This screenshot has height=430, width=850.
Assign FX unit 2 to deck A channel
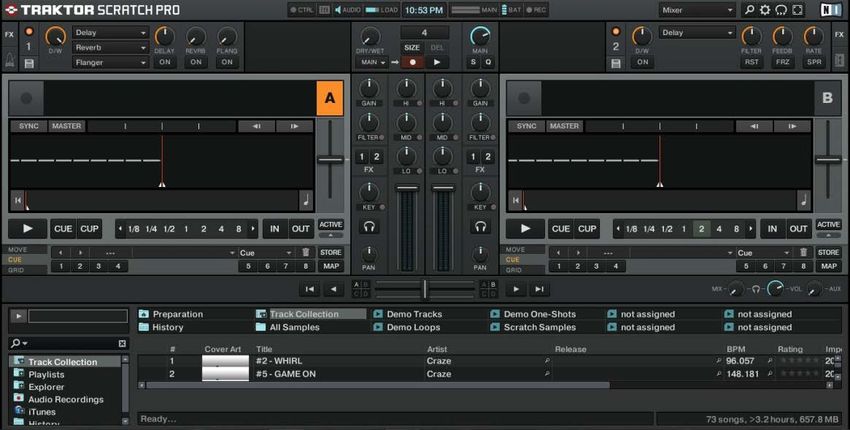coord(376,157)
